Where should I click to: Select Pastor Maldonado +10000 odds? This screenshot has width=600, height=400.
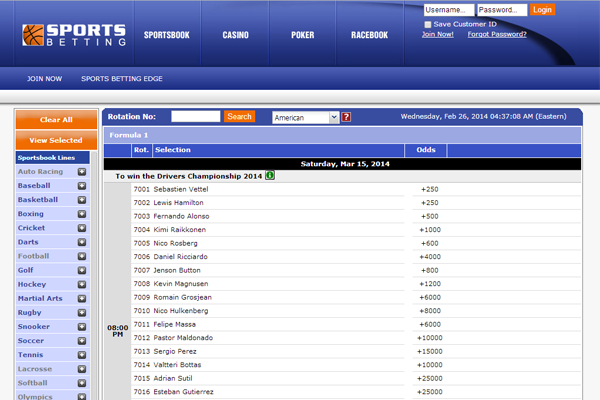pyautogui.click(x=430, y=338)
